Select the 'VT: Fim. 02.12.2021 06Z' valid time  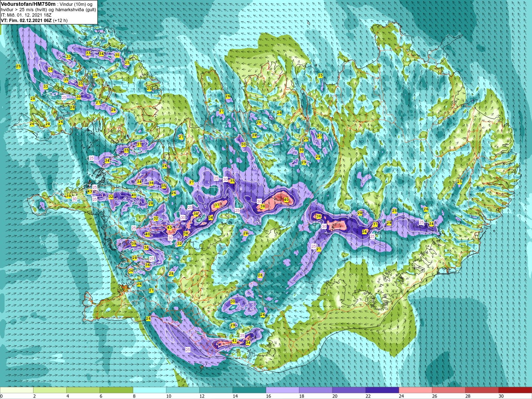pos(26,20)
